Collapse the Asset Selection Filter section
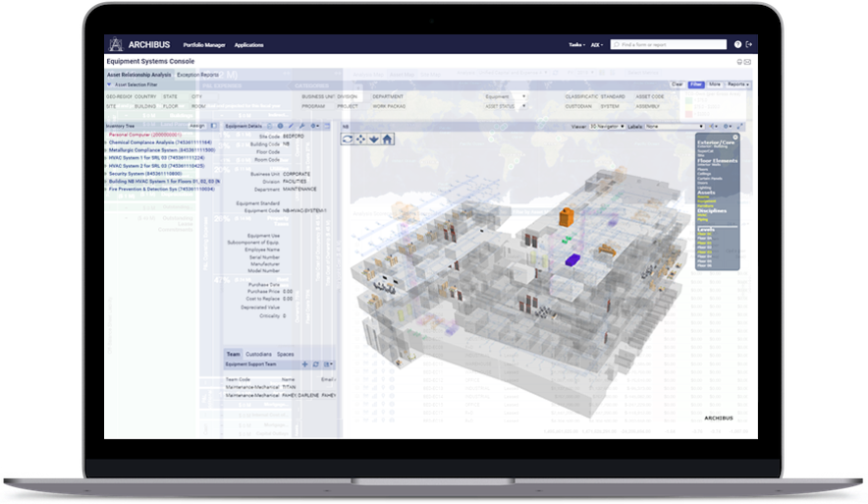The width and height of the screenshot is (868, 504). 109,84
